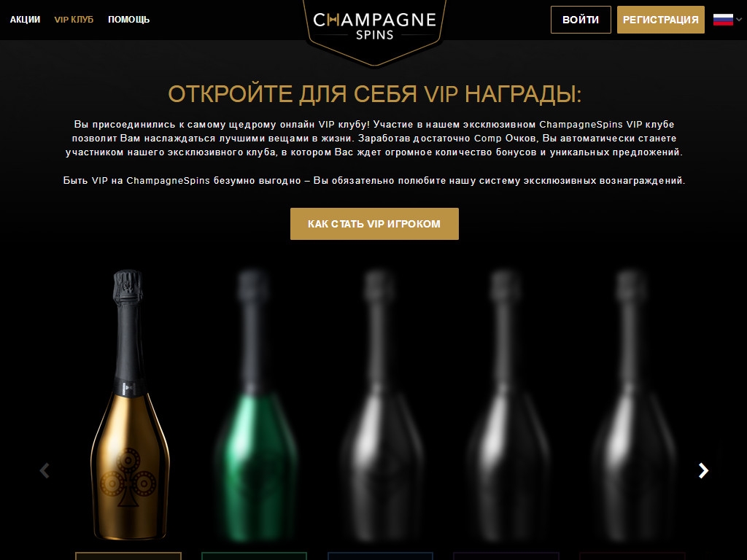Expand the language dropdown arrow
747x560 pixels.
coord(739,20)
